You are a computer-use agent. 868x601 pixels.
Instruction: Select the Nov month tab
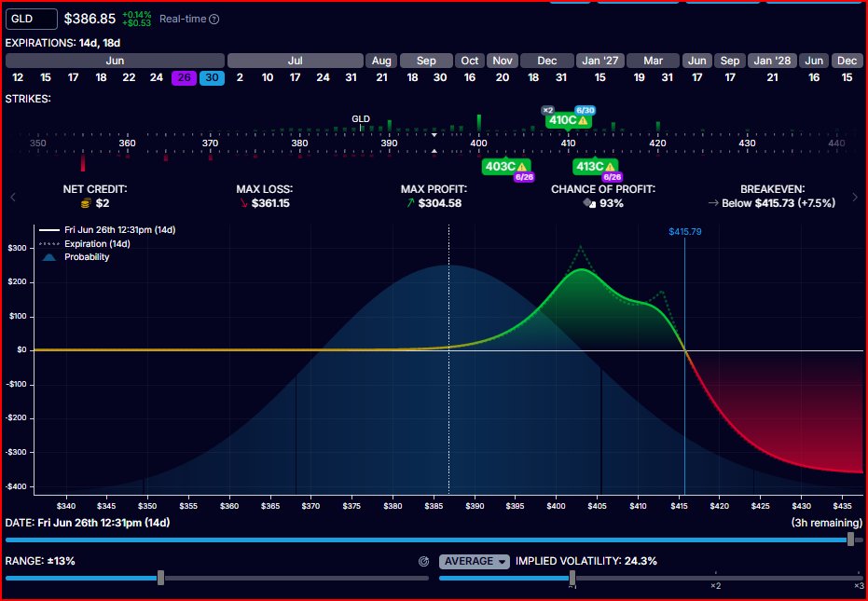(503, 61)
